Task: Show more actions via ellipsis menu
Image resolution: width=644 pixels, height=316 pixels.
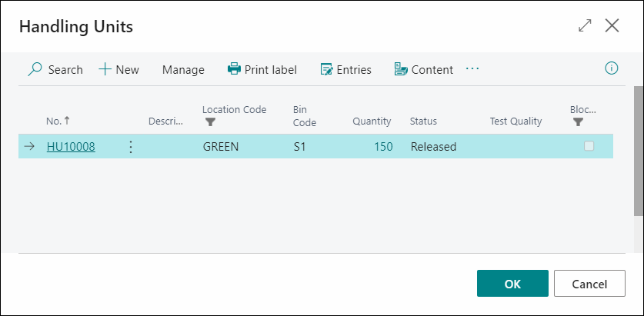Action: pyautogui.click(x=472, y=68)
